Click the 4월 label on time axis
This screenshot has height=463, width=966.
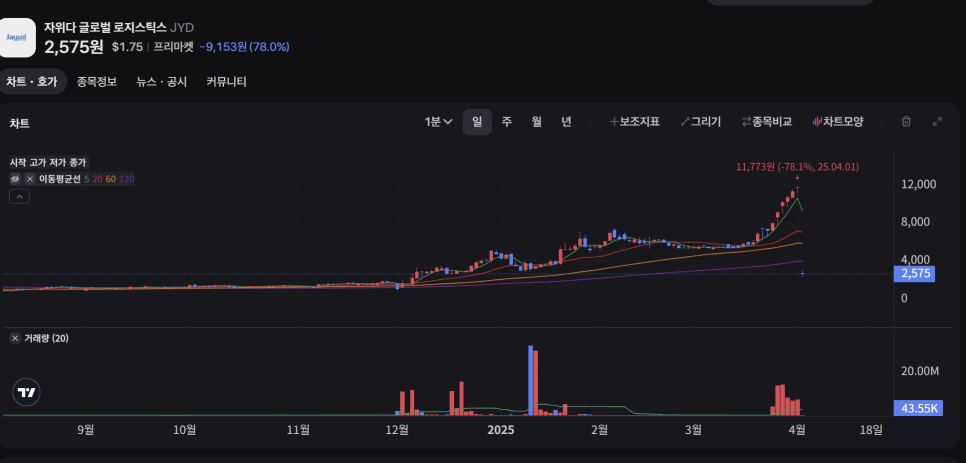tap(797, 430)
